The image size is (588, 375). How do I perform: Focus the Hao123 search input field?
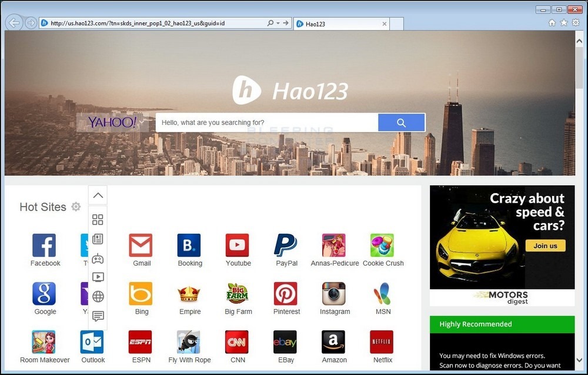coord(267,123)
